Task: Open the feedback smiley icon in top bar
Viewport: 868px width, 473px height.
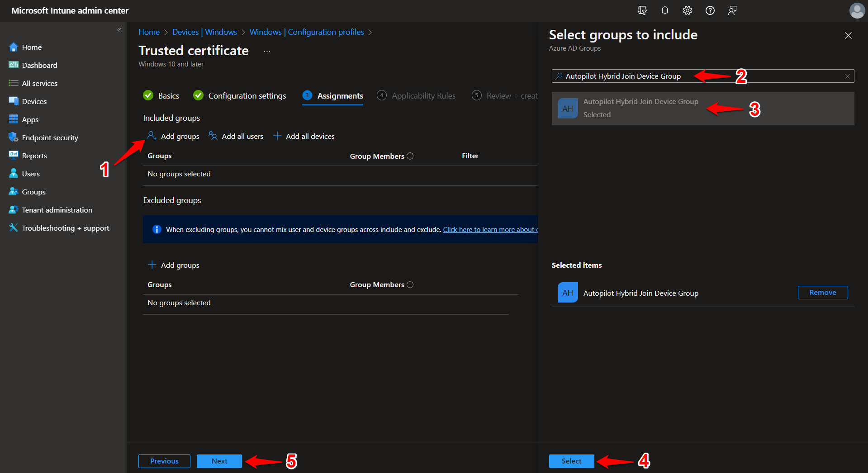Action: (732, 10)
